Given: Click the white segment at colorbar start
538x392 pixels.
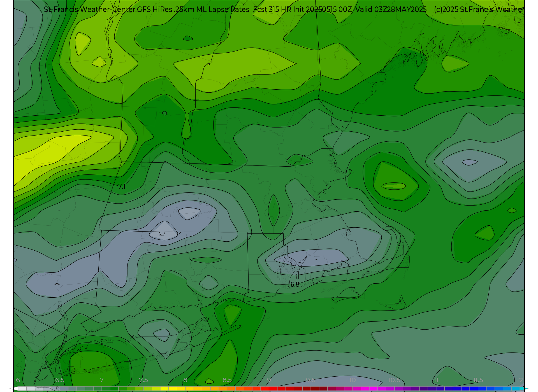Looking at the screenshot, I should 22,389.
